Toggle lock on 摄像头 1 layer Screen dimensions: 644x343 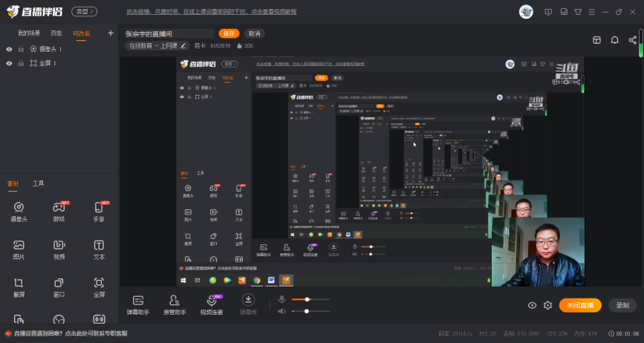click(x=21, y=49)
